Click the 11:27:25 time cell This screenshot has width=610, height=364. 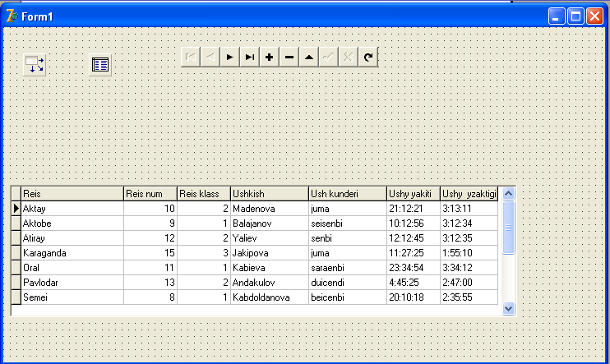(414, 253)
